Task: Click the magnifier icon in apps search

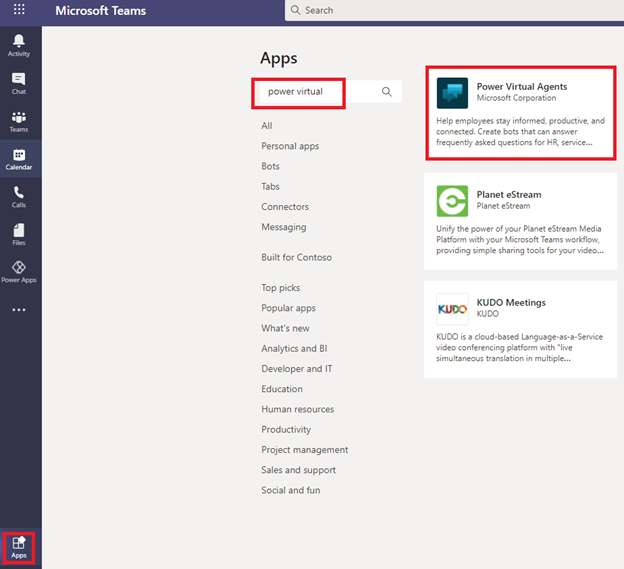Action: pyautogui.click(x=387, y=92)
